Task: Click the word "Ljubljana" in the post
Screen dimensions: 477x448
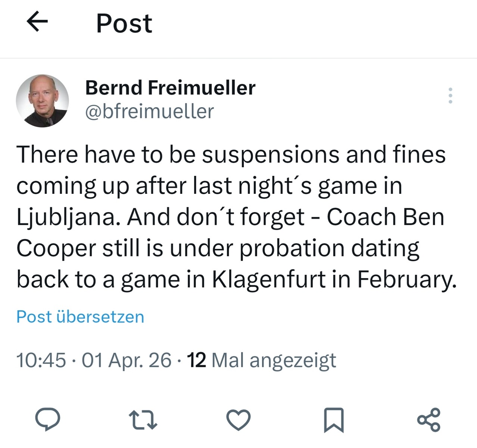Action: pyautogui.click(x=66, y=218)
